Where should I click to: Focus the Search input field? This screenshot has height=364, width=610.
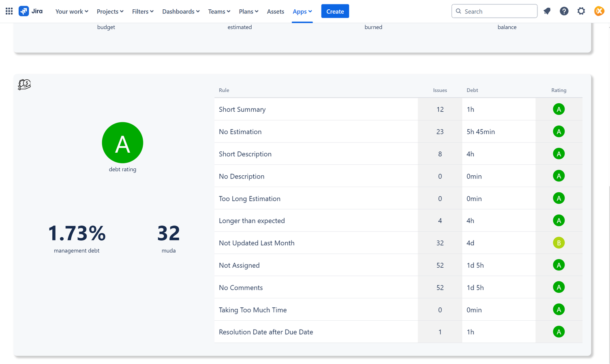click(x=494, y=11)
